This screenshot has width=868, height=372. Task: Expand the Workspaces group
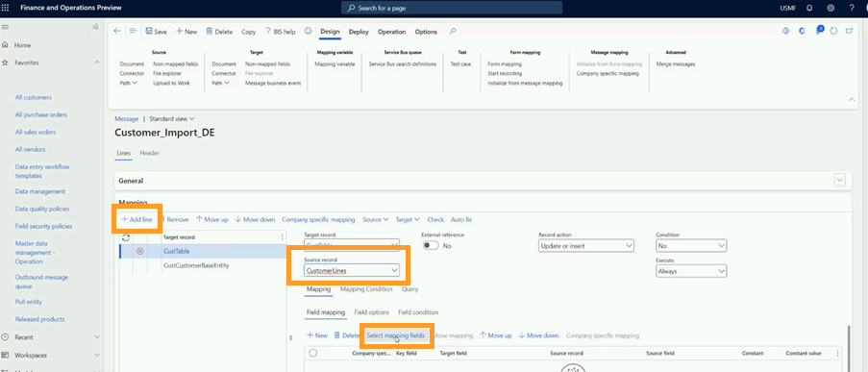[97, 355]
